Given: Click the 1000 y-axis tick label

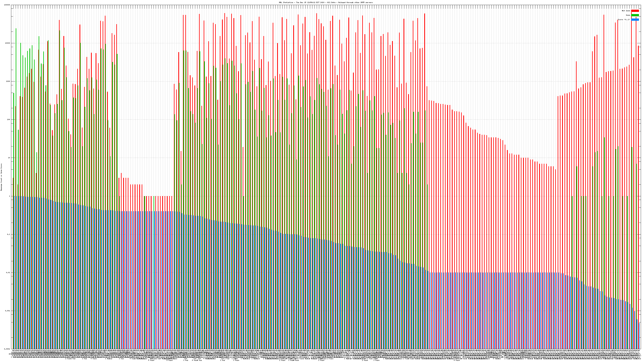Looking at the screenshot, I should click(8, 81).
